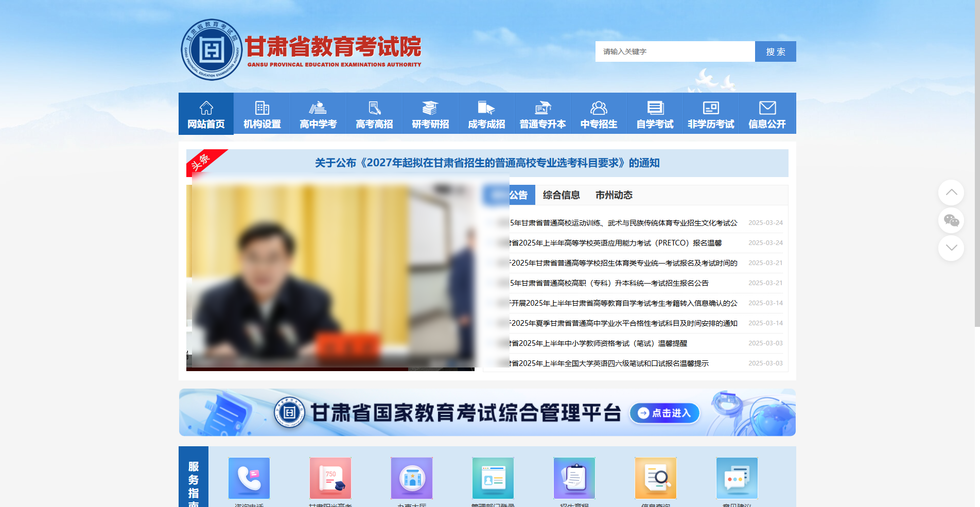Viewport: 980px width, 507px height.
Task: Open the 意见建议 service icon
Action: point(737,478)
